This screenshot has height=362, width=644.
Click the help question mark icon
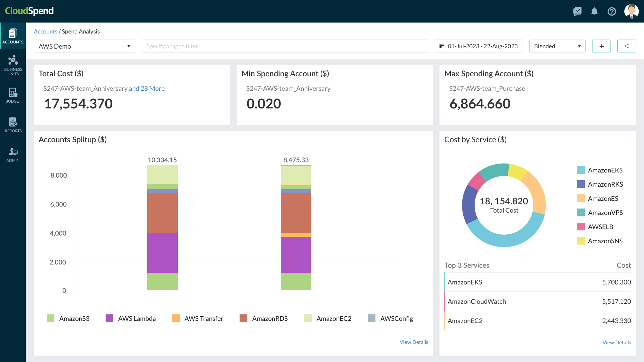(x=612, y=11)
